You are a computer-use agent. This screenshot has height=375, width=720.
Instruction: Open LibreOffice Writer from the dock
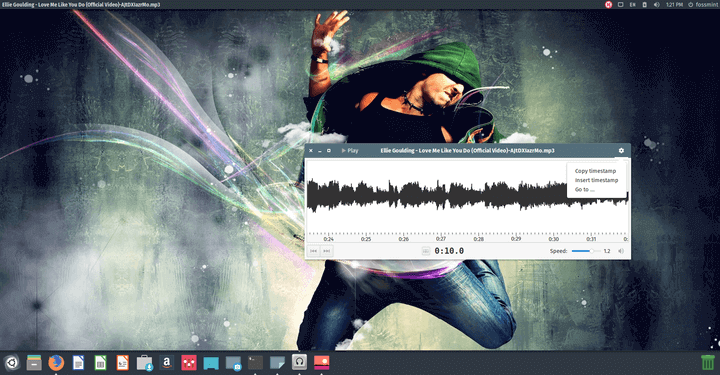pyautogui.click(x=79, y=363)
